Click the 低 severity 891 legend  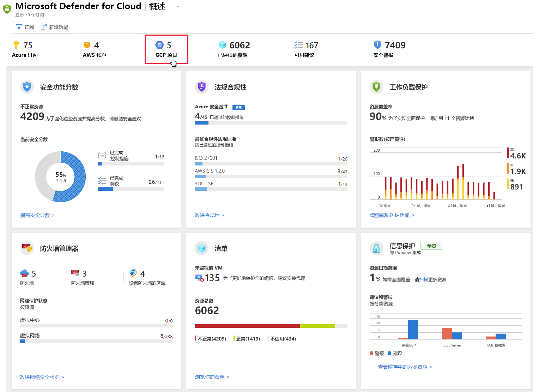[x=515, y=185]
